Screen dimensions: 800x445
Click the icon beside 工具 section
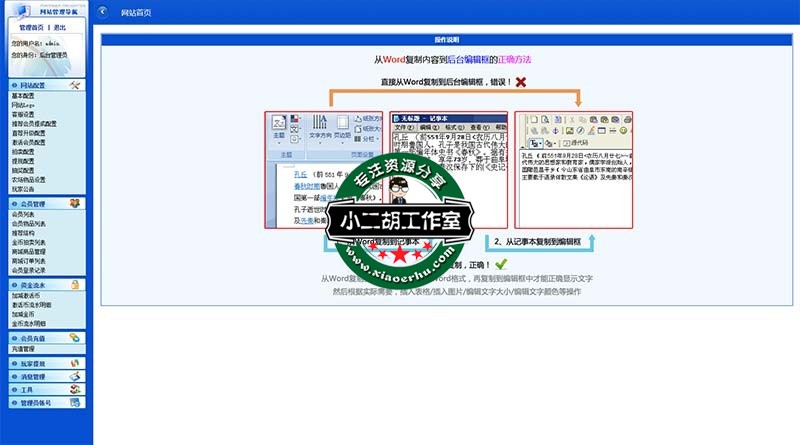(x=75, y=389)
